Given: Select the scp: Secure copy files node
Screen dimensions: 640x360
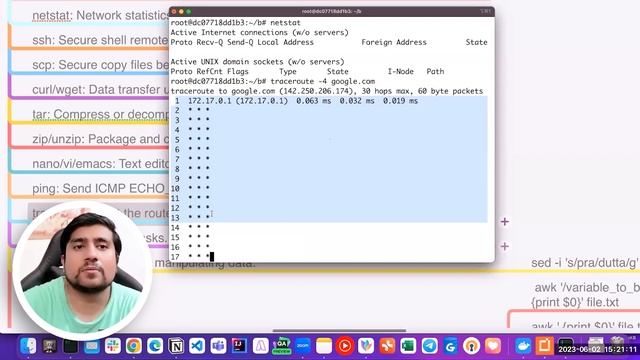Looking at the screenshot, I should pos(100,65).
